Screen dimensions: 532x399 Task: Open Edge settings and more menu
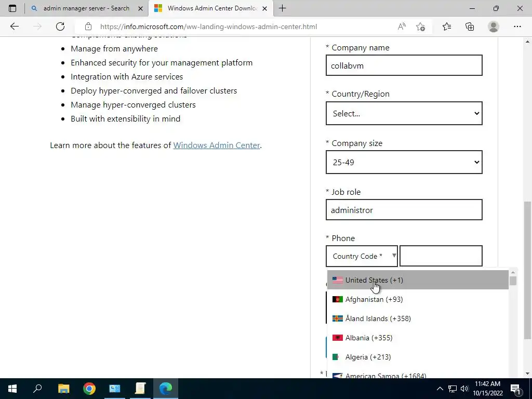coord(517,26)
